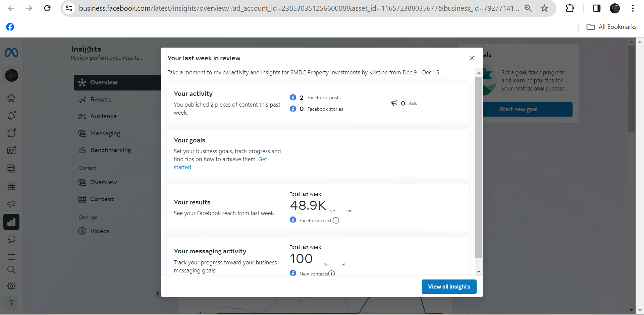Click '0 Facebook stories' count
The image size is (644, 315).
click(316, 109)
